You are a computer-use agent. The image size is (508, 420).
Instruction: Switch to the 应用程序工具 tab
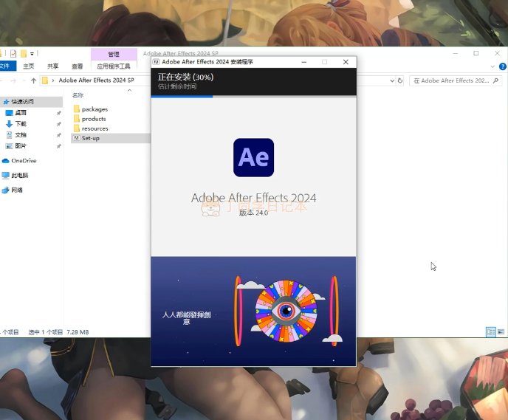tap(113, 66)
